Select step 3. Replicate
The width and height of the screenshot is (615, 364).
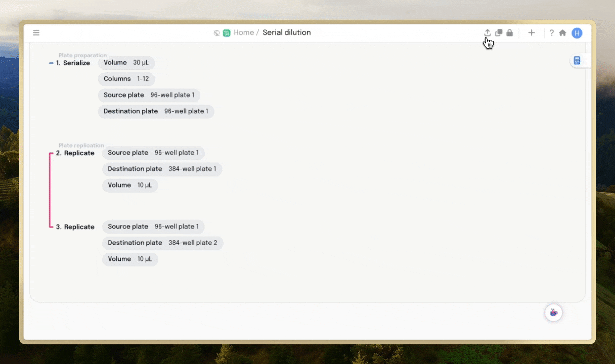click(x=75, y=227)
